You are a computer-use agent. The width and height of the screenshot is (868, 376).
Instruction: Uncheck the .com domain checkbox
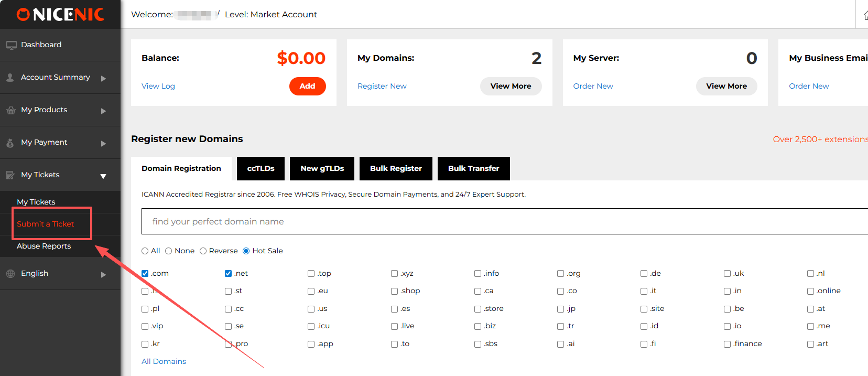click(145, 273)
